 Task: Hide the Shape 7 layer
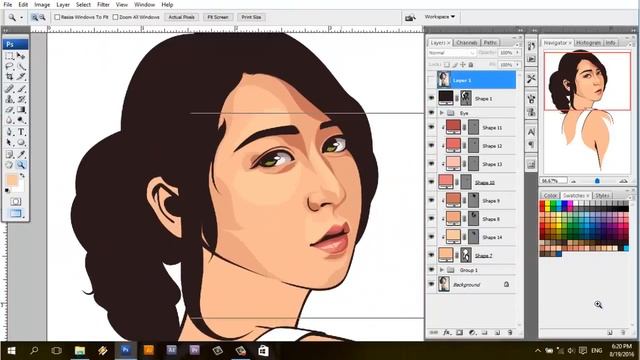(x=431, y=255)
